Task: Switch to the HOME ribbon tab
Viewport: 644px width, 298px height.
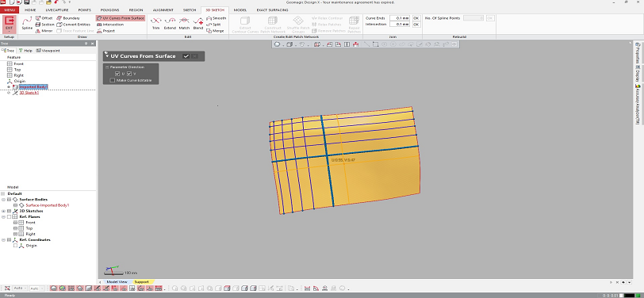Action: click(x=30, y=10)
